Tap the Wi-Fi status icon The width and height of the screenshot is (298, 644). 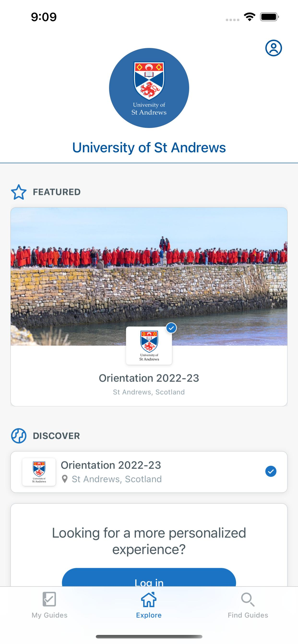coord(250,17)
